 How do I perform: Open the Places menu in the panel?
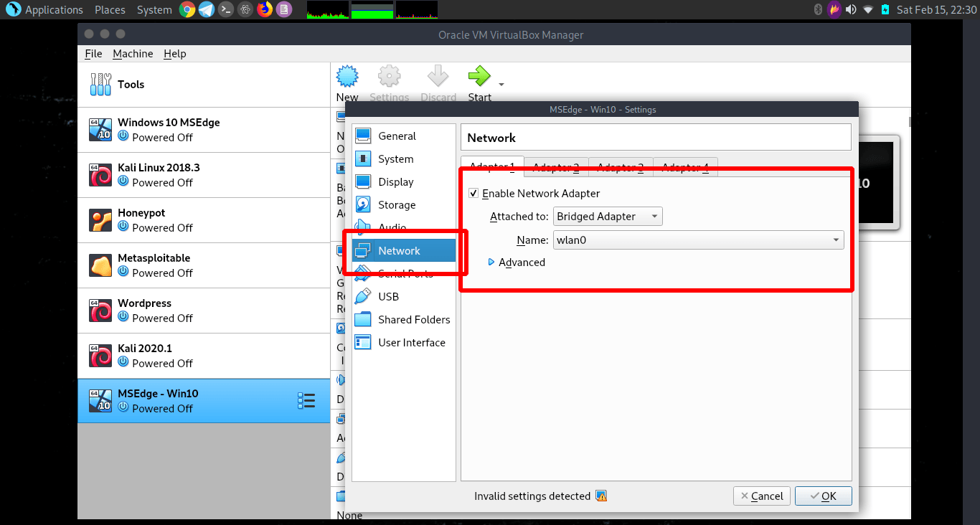click(110, 9)
